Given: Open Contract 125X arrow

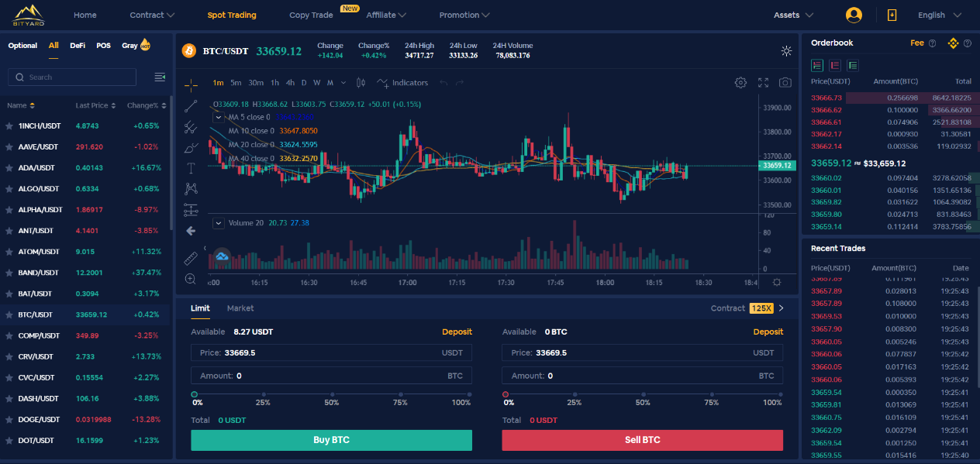Looking at the screenshot, I should tap(781, 308).
